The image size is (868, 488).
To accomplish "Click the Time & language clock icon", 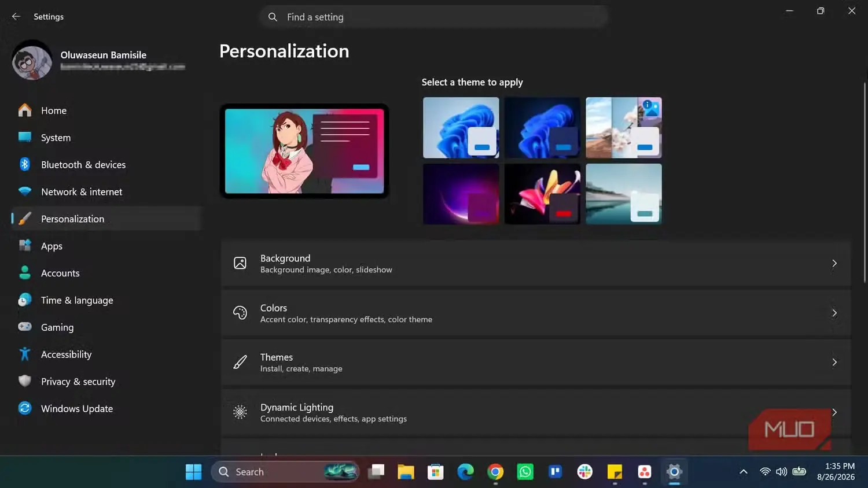I will [x=25, y=300].
